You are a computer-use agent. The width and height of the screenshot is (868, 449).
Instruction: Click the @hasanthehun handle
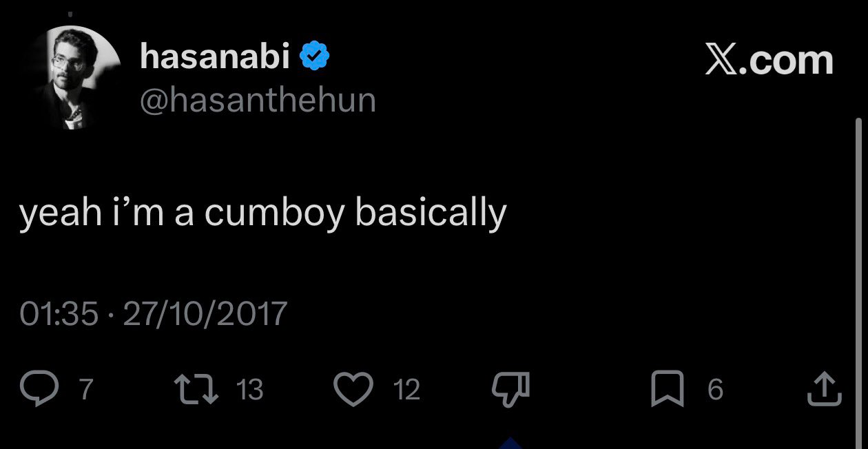point(258,101)
